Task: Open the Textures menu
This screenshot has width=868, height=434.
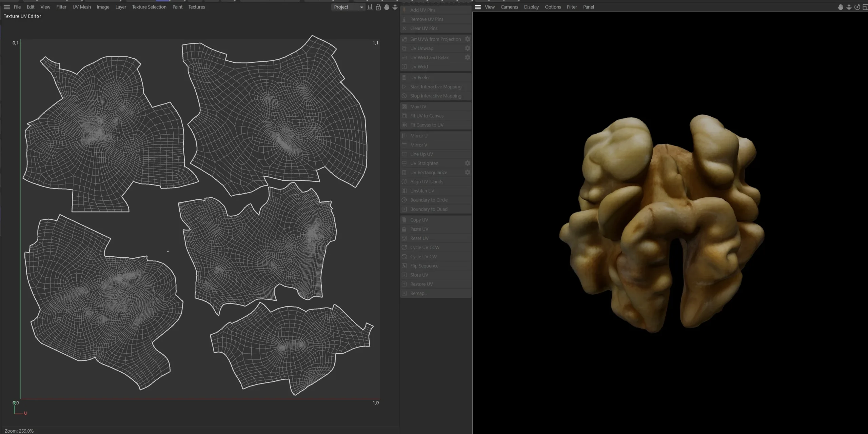Action: click(196, 7)
